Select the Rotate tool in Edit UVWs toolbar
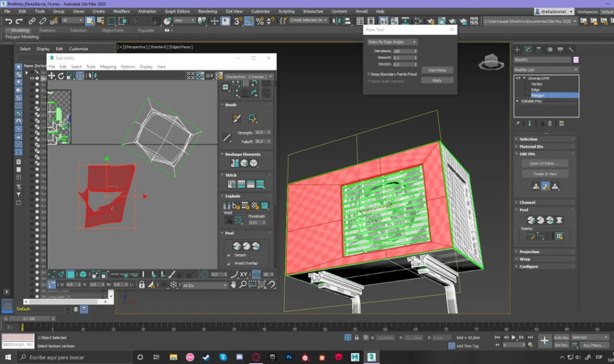 [x=61, y=74]
